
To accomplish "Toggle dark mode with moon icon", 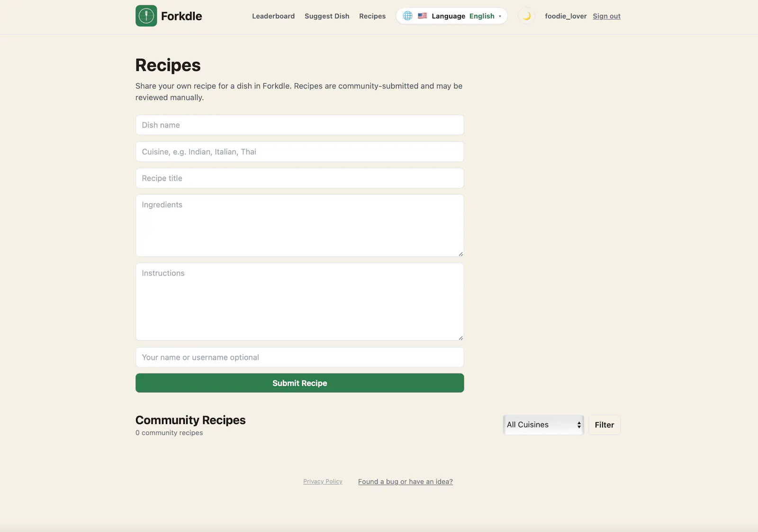I will coord(526,16).
